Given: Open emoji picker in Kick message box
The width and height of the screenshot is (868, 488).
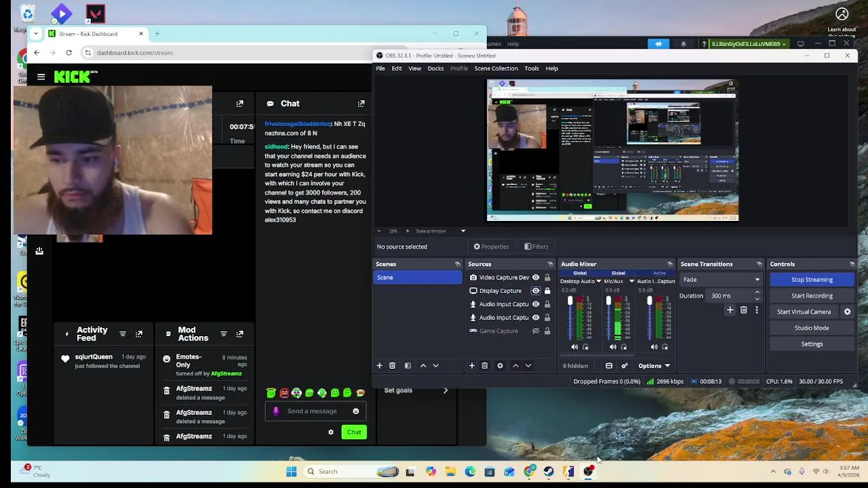Looking at the screenshot, I should [356, 411].
